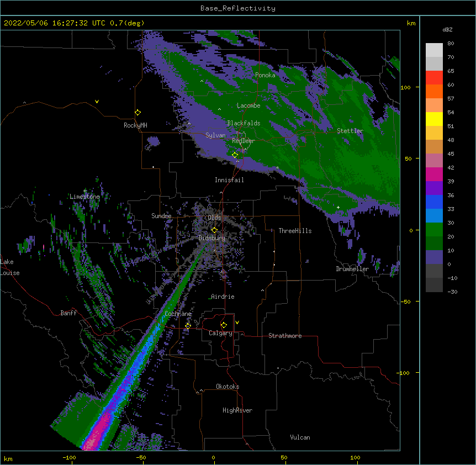
Task: Click the 45 value on the dBZ scale
Action: click(451, 154)
